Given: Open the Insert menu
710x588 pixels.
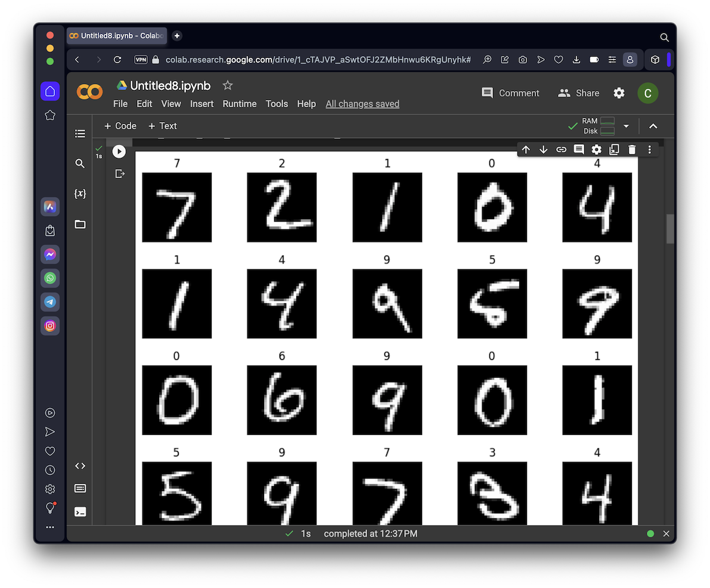Looking at the screenshot, I should pos(202,104).
